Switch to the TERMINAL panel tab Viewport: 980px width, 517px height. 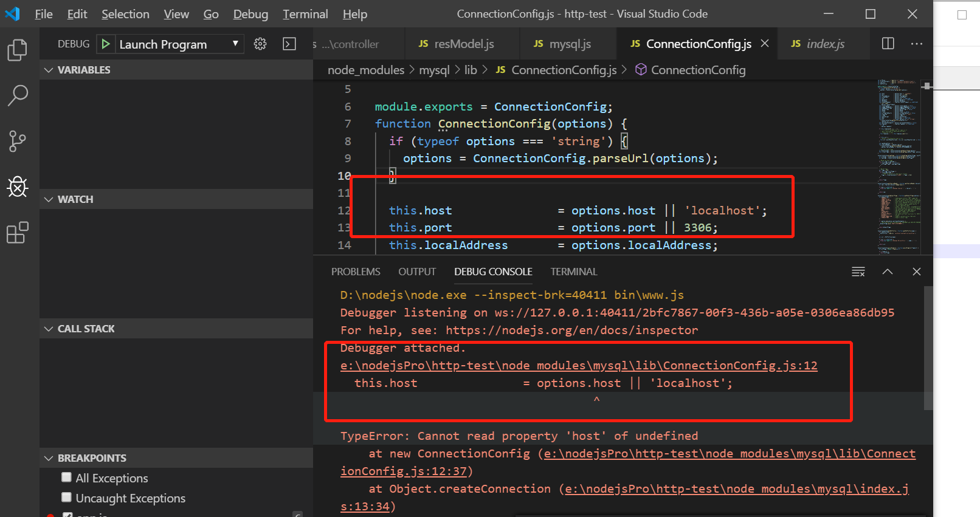[x=574, y=272]
